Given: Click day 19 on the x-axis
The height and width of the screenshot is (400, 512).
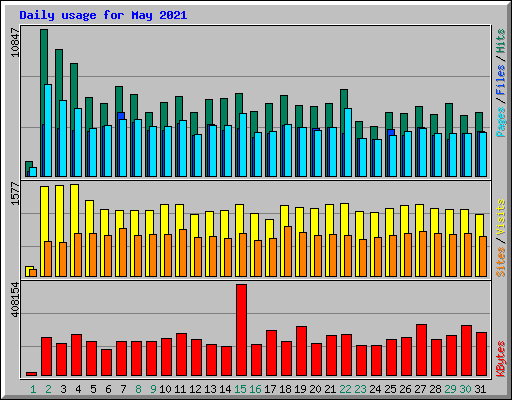Looking at the screenshot, I should click(300, 389).
